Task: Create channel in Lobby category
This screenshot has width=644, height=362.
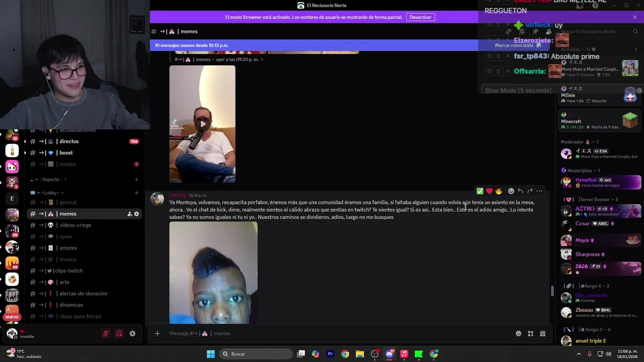Action: pos(136,193)
